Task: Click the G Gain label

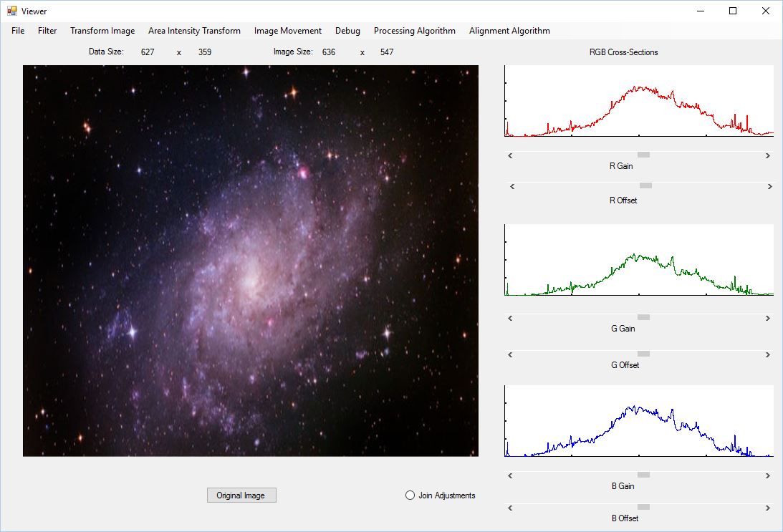Action: coord(623,329)
